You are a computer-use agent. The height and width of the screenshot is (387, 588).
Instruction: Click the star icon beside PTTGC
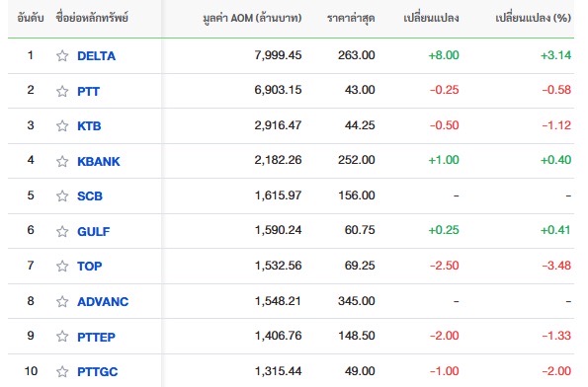(62, 371)
